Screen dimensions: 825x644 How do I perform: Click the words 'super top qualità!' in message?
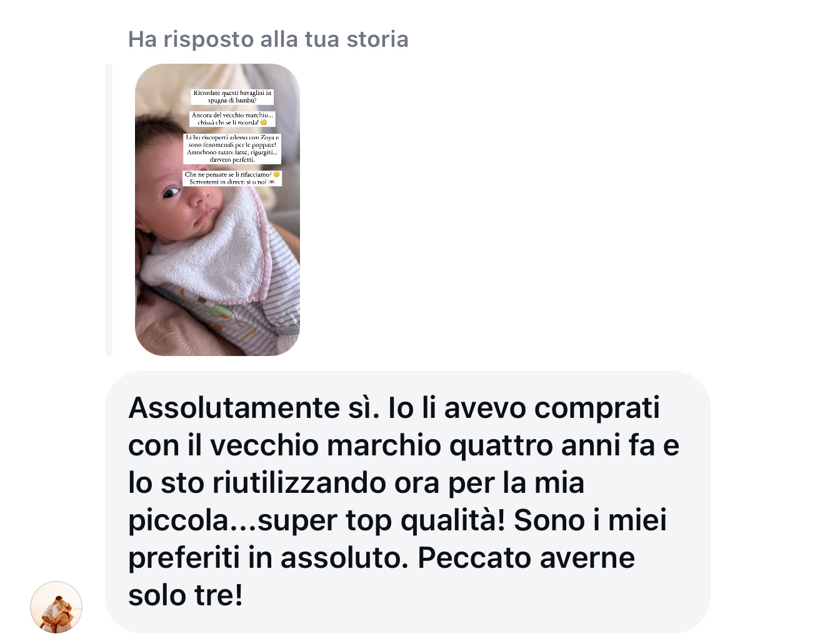click(x=381, y=520)
